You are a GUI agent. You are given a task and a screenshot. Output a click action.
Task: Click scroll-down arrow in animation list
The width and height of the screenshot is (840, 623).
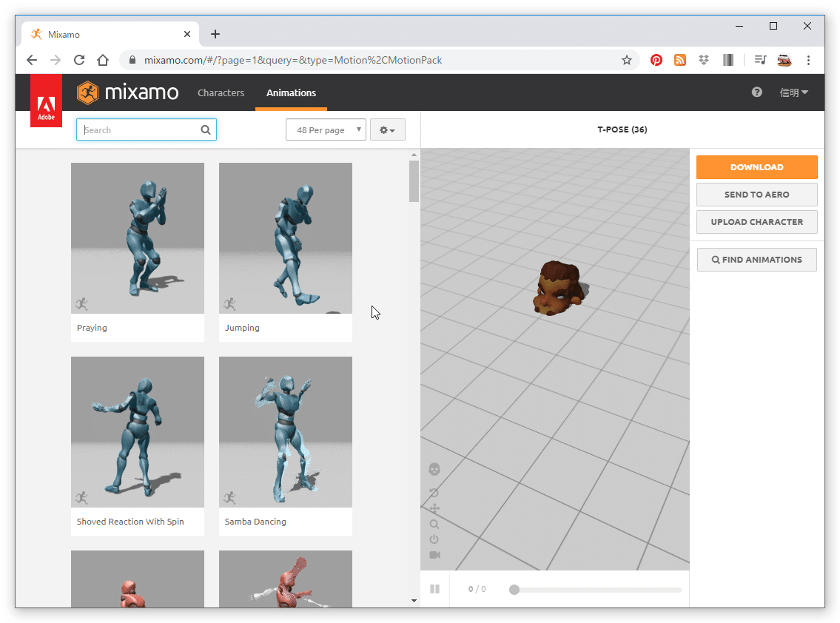tap(414, 601)
